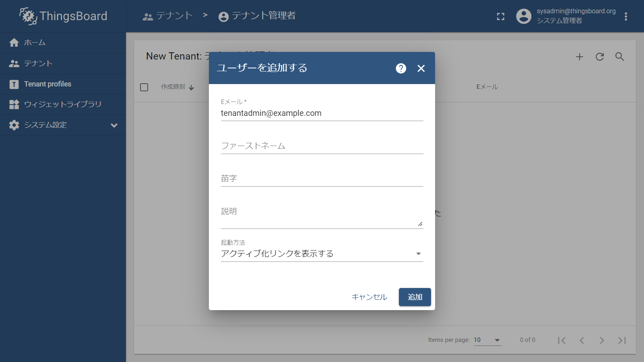Click the help question mark icon in dialog
This screenshot has width=644, height=362.
click(x=401, y=68)
